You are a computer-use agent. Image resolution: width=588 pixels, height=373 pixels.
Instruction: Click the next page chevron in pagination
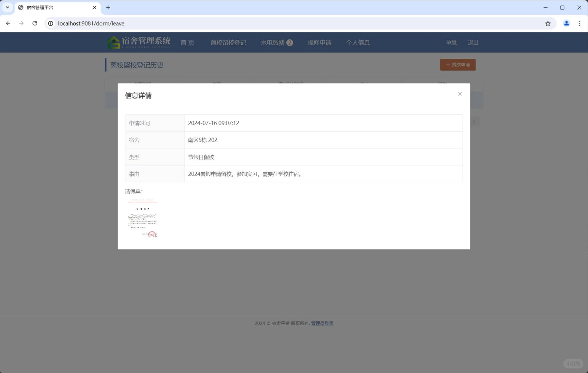(x=474, y=122)
